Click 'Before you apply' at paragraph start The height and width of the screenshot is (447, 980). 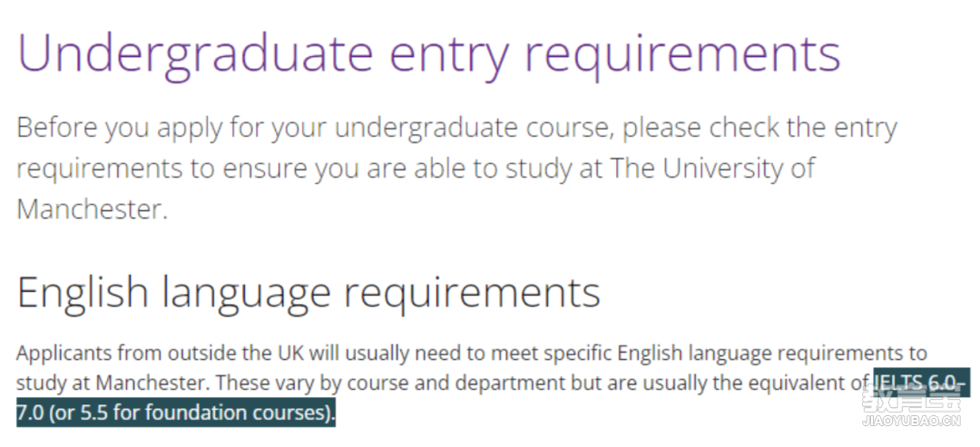[120, 130]
